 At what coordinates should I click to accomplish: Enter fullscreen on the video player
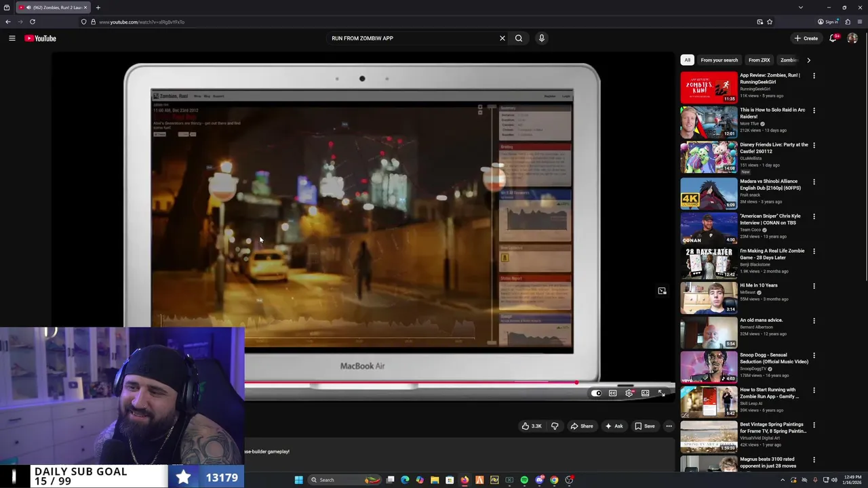tap(661, 393)
